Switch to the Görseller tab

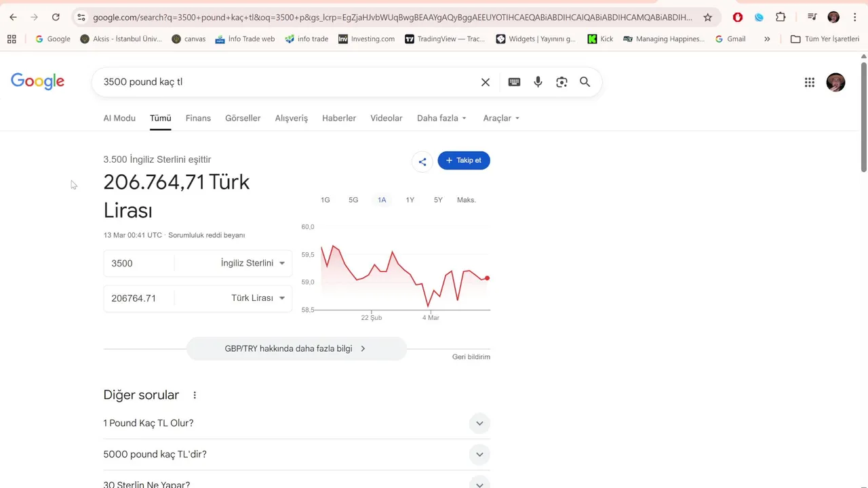[x=243, y=118]
